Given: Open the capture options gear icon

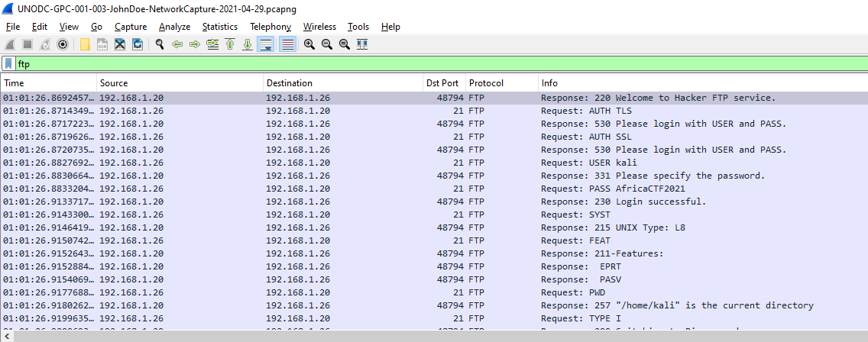Looking at the screenshot, I should [63, 44].
